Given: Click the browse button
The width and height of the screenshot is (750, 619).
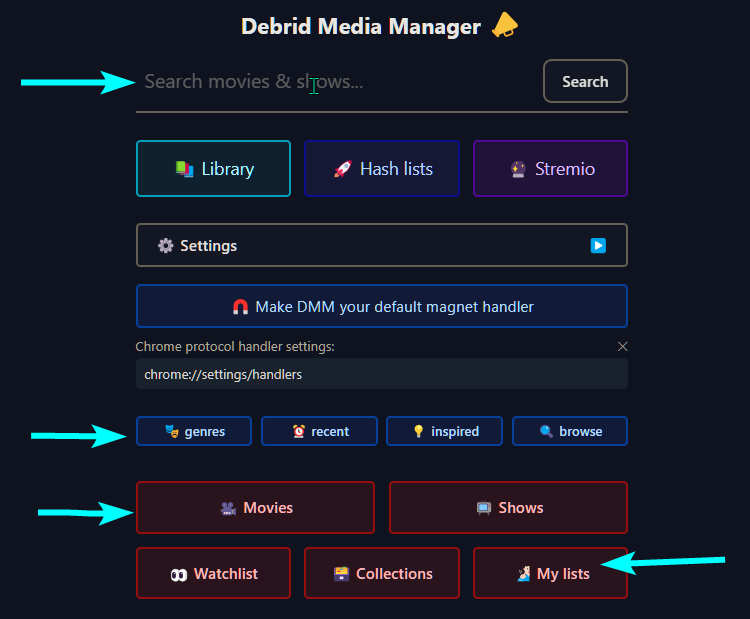Looking at the screenshot, I should (570, 431).
